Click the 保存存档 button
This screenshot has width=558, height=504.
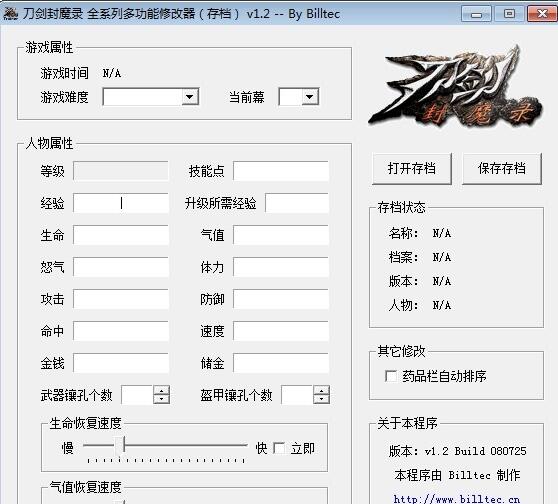[502, 169]
